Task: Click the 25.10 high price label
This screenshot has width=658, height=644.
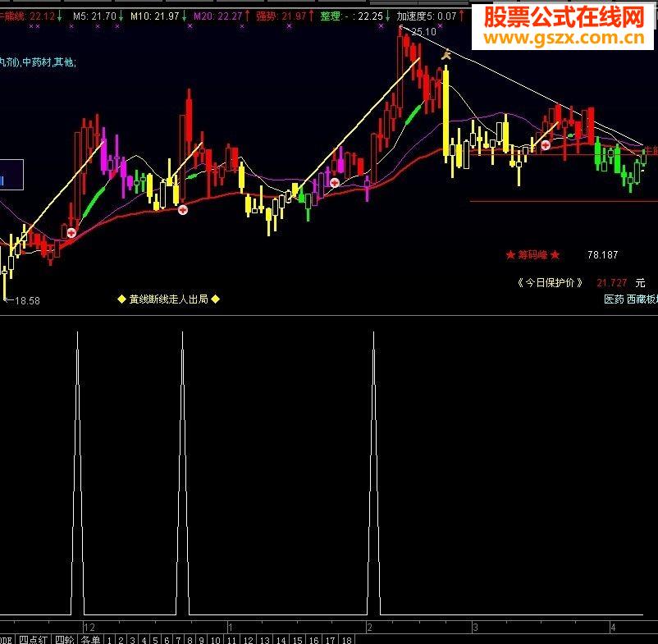Action: pyautogui.click(x=423, y=32)
